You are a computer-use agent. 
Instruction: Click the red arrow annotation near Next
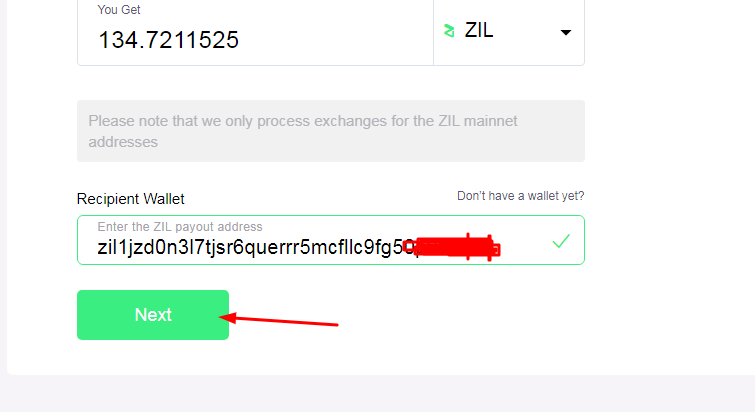279,320
